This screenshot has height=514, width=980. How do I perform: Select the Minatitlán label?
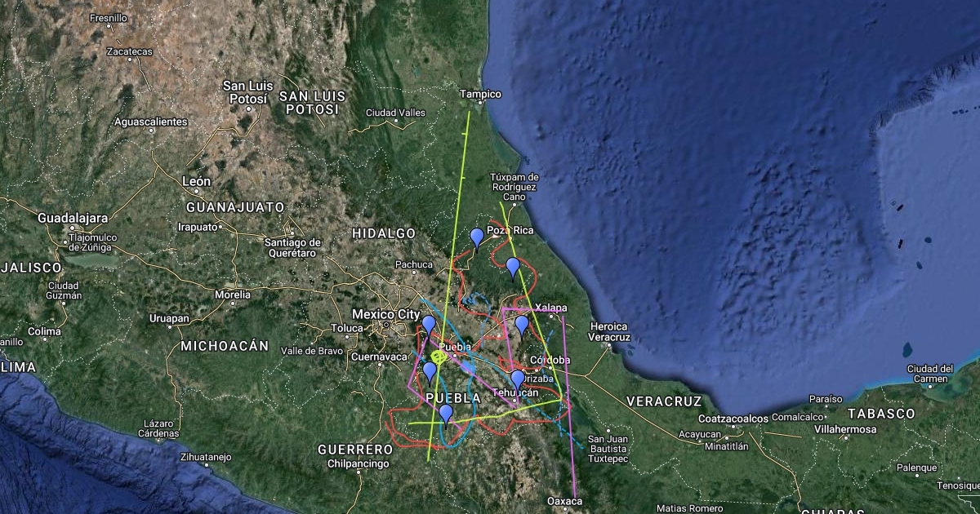[727, 447]
